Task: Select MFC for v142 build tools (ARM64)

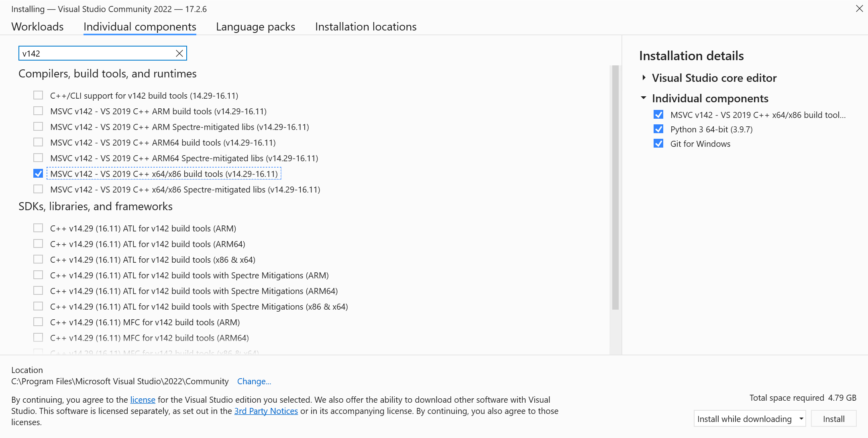Action: pos(38,337)
